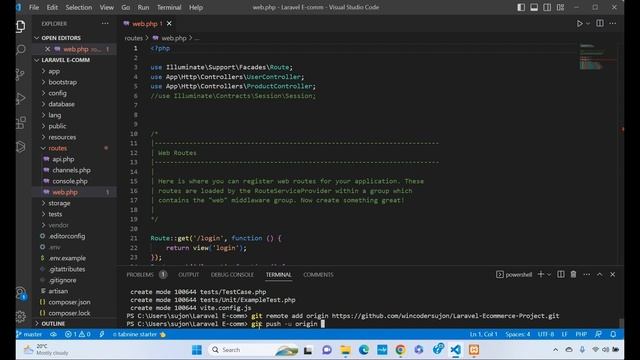640x360 pixels.
Task: Toggle the secondary side bar layout icon
Action: coord(547,7)
